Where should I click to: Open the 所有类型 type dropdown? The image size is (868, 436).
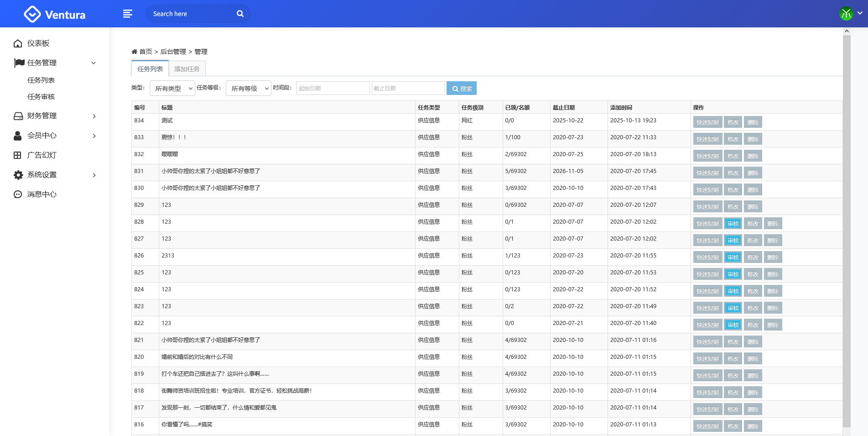tap(172, 88)
